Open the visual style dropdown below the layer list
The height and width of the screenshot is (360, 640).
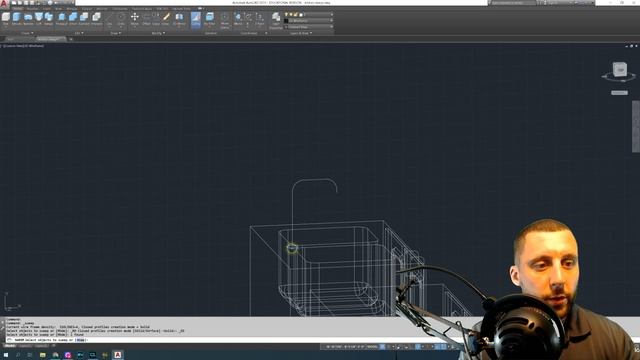(x=309, y=21)
